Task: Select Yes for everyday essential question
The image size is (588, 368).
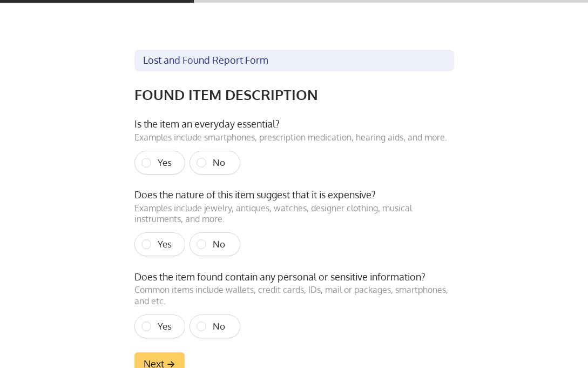Action: click(160, 163)
